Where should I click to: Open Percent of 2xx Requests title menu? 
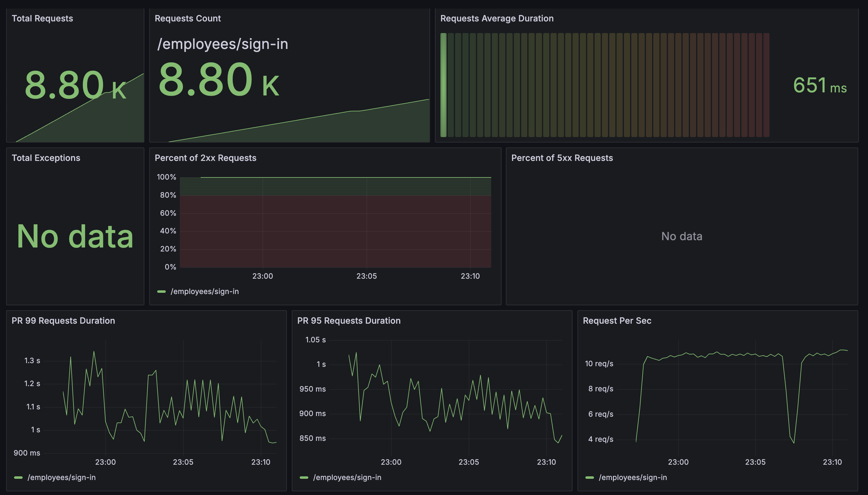(205, 158)
